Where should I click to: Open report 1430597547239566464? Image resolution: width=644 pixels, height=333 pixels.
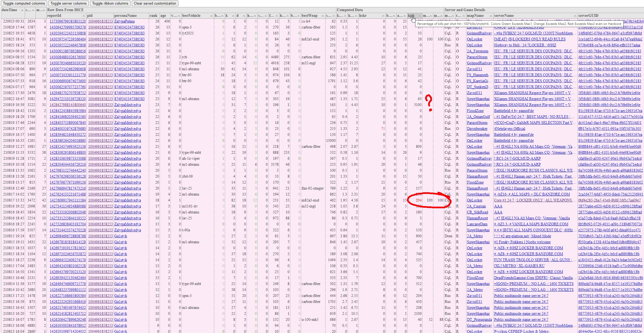(x=68, y=39)
